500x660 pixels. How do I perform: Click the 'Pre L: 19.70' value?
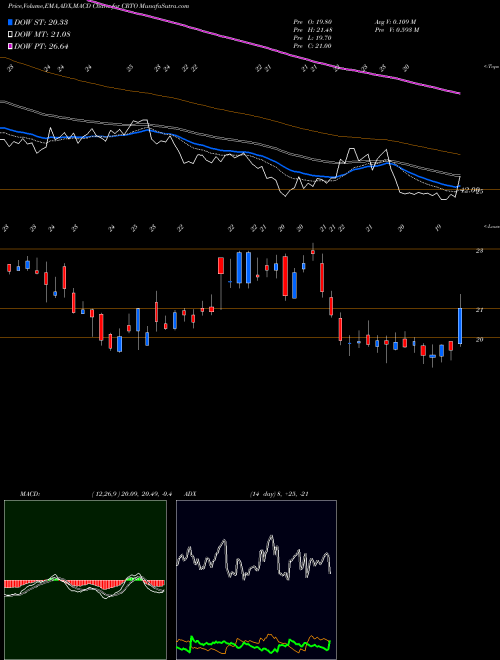[x=312, y=38]
